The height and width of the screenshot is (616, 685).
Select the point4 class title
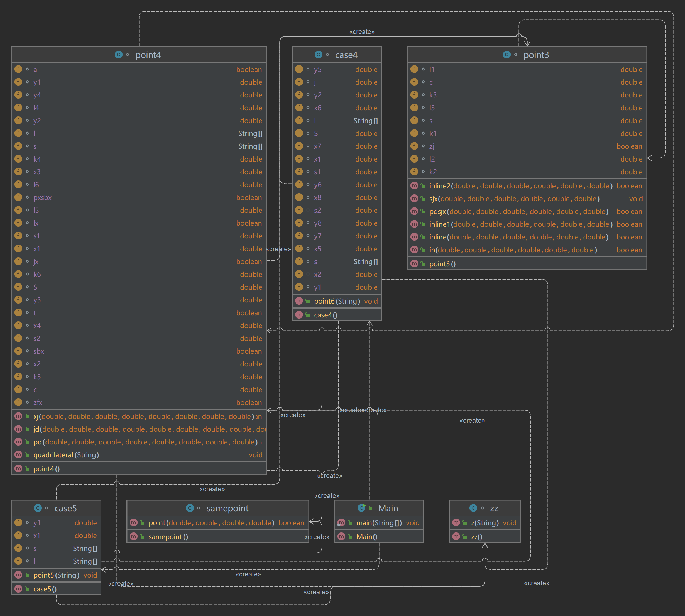(x=148, y=55)
